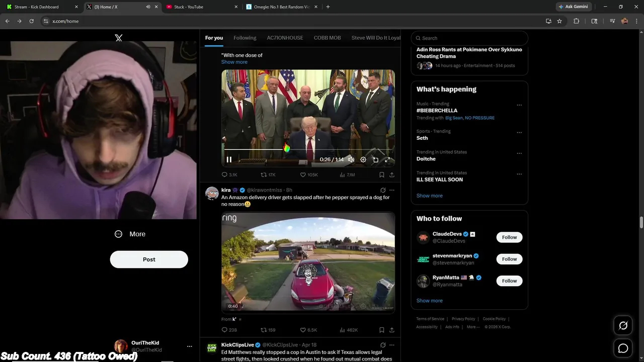Bookmark kira's Amazon driver post

coord(382,330)
